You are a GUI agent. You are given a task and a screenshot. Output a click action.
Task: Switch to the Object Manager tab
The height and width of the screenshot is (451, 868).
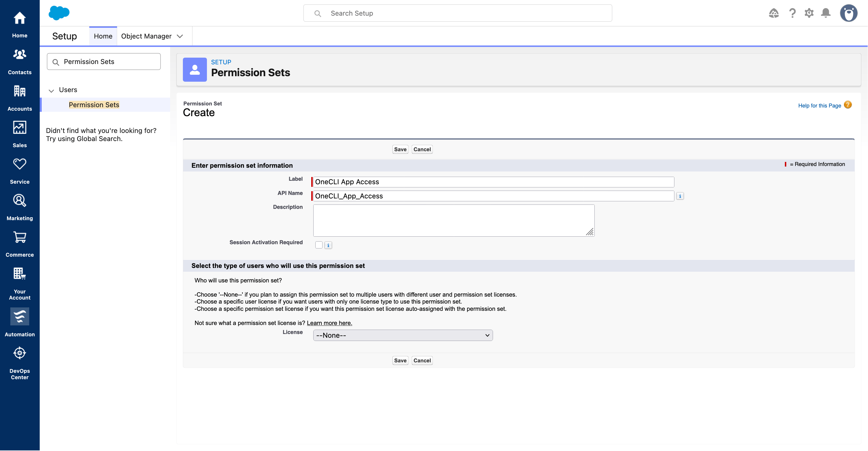pyautogui.click(x=146, y=36)
